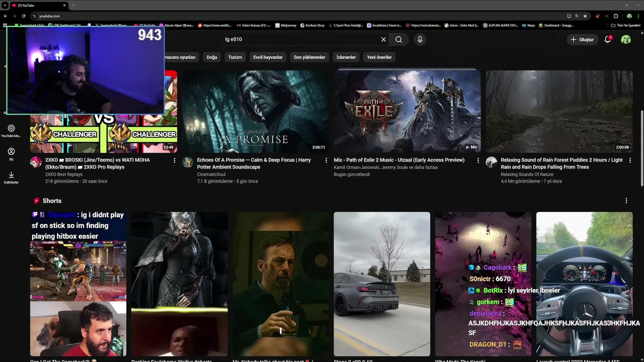Open the Maps bookmark
Viewport: 644px width, 362px height.
coord(528,25)
